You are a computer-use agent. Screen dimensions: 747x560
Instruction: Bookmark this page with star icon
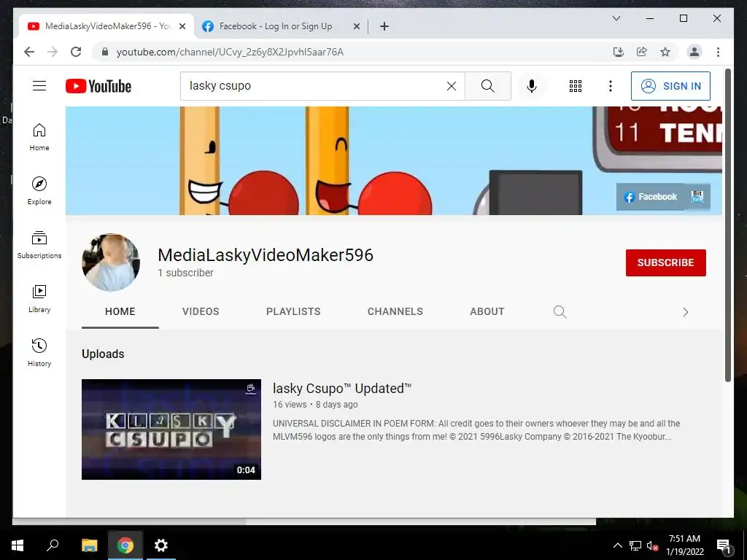pyautogui.click(x=665, y=52)
